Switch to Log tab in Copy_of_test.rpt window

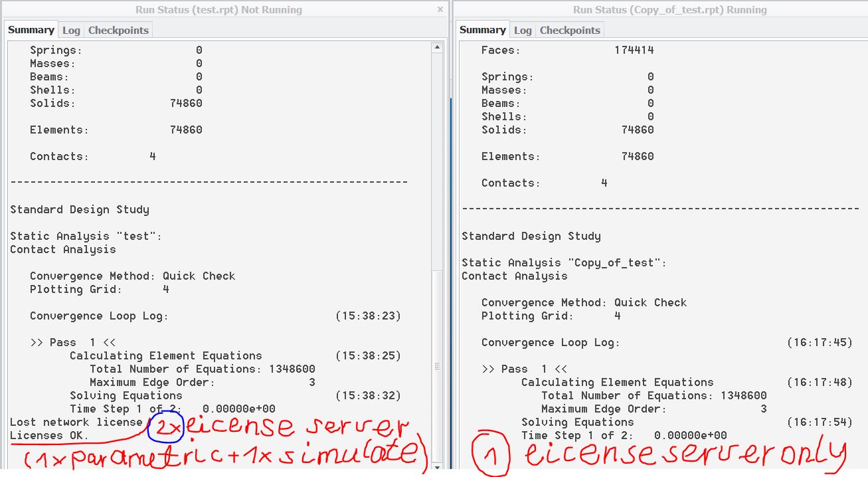(x=523, y=31)
